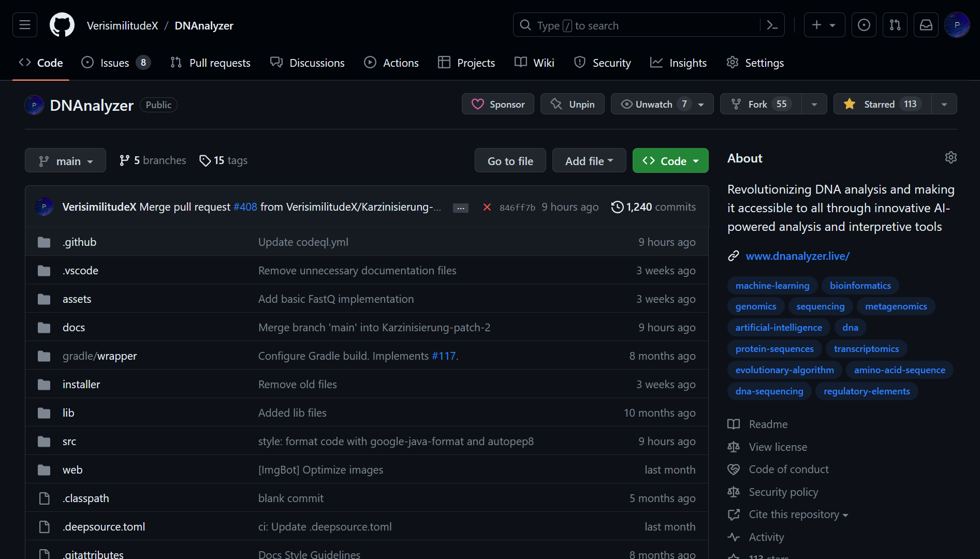Click the failed status X on the latest commit
The width and height of the screenshot is (980, 559).
pos(487,207)
